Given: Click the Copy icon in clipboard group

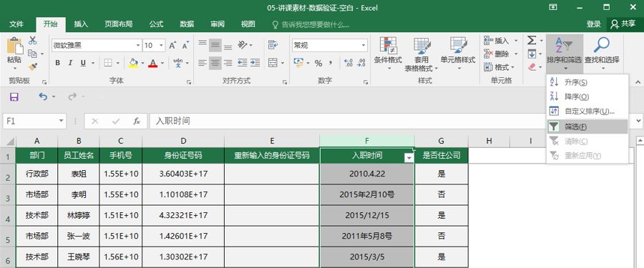Looking at the screenshot, I should coord(32,54).
